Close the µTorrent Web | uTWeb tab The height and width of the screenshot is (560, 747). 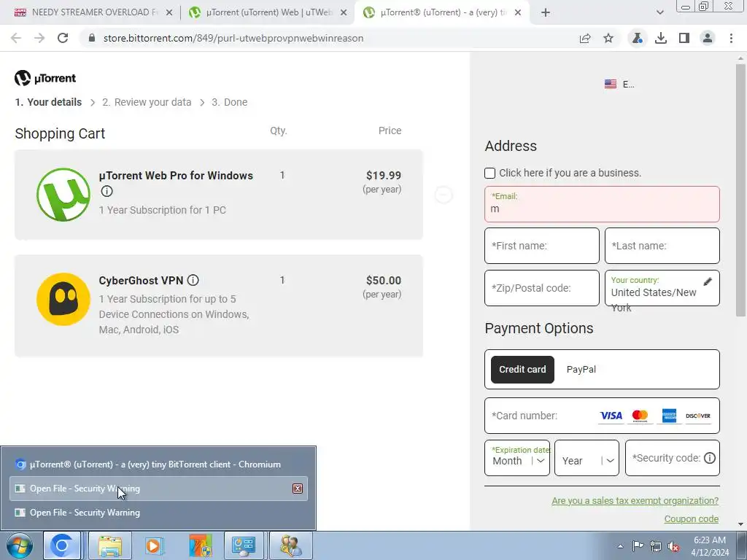click(x=344, y=12)
